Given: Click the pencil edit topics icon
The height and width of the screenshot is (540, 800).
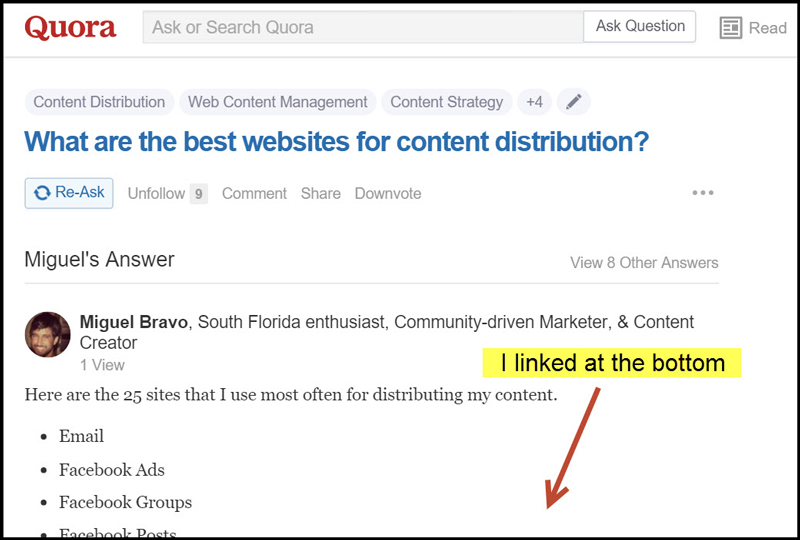Looking at the screenshot, I should pyautogui.click(x=573, y=102).
